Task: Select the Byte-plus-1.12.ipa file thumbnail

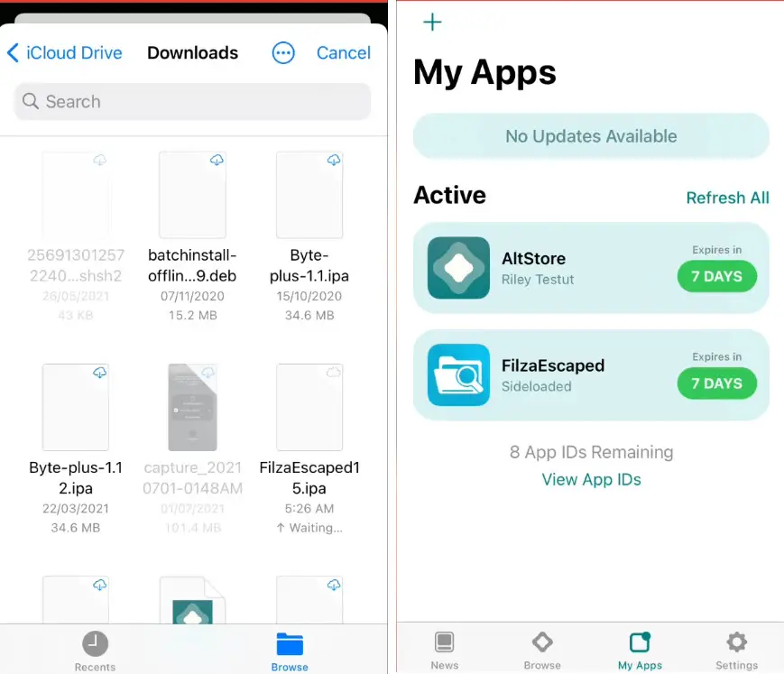Action: pos(76,408)
